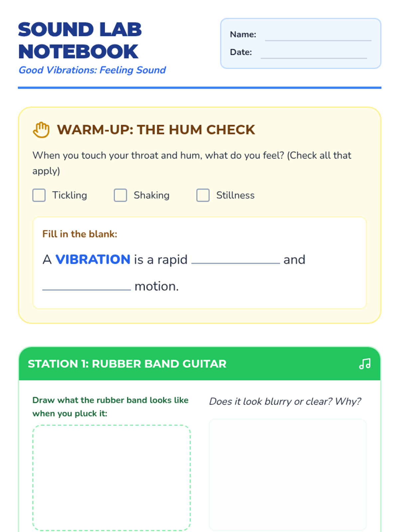This screenshot has width=399, height=532.
Task: Tick the Shaking checkbox
Action: tap(120, 195)
